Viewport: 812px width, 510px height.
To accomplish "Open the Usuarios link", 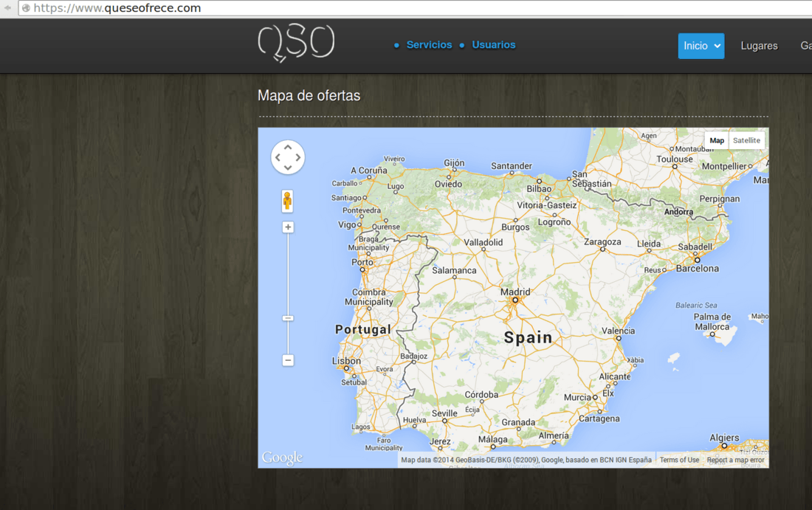I will click(x=494, y=45).
